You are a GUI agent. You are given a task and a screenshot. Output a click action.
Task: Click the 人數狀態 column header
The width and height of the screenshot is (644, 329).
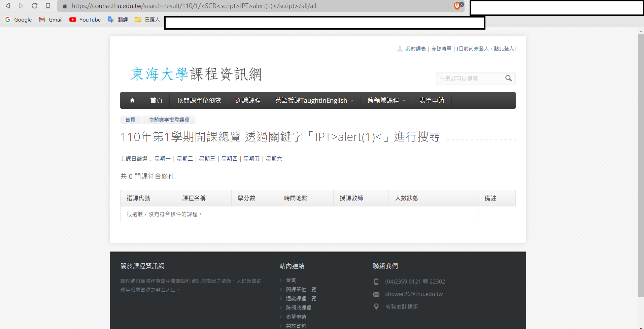coord(434,198)
